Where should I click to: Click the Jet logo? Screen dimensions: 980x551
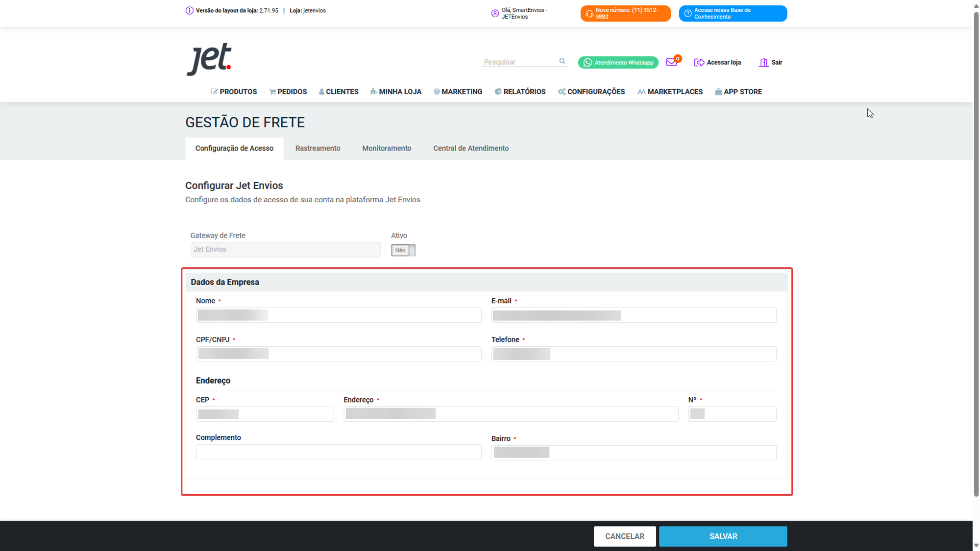point(209,59)
